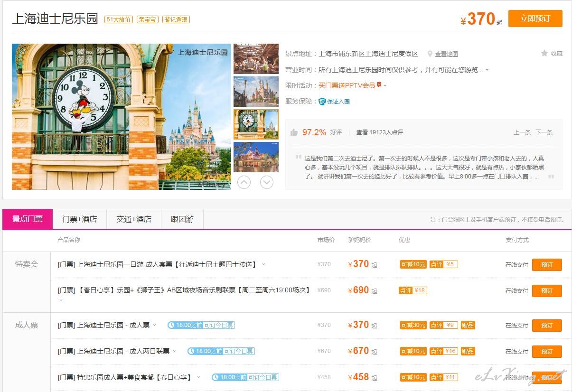Click 点评 ¥5 badge
572x392 pixels.
coord(444,264)
